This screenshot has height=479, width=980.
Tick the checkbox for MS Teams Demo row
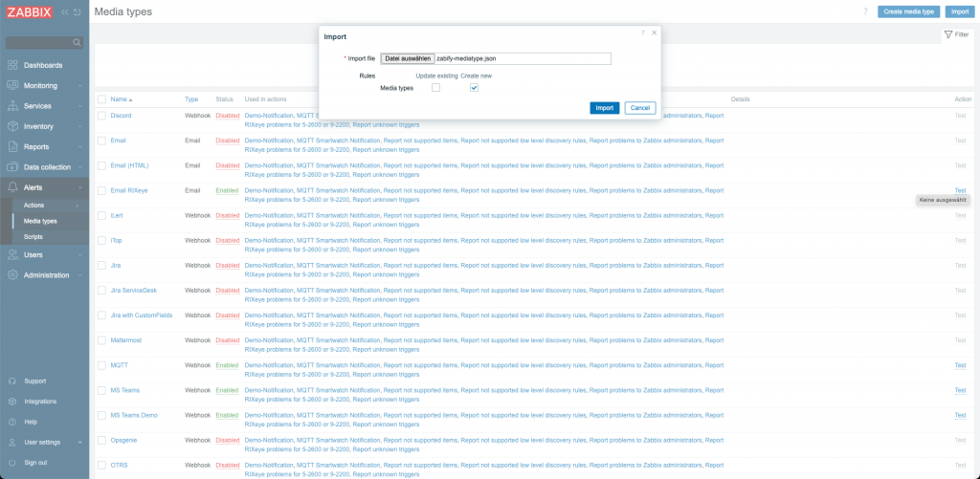[x=101, y=415]
